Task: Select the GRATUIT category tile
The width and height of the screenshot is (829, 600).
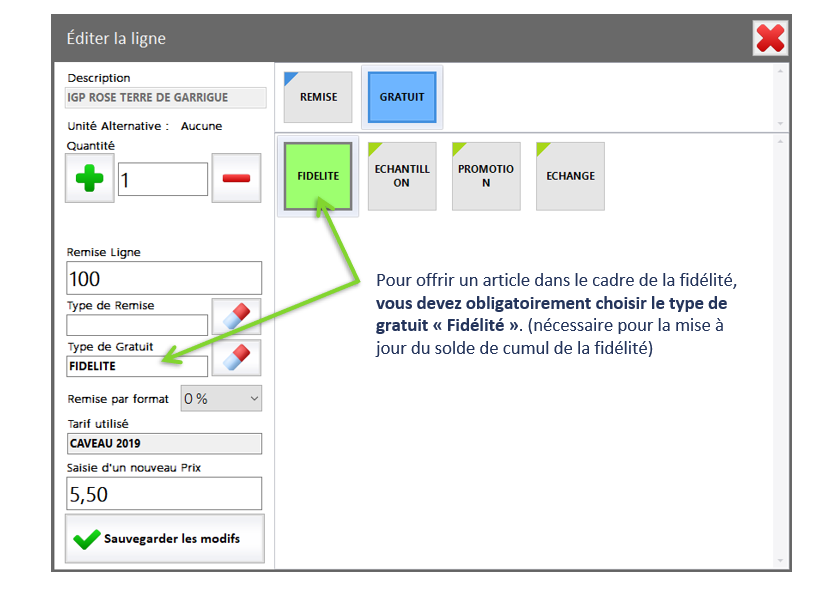Action: pos(402,97)
